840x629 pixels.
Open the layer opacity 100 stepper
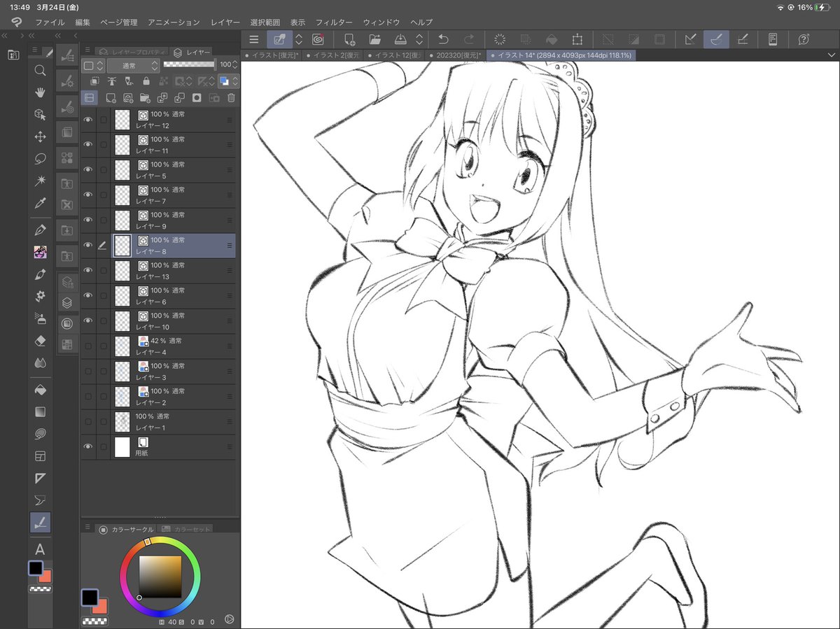pos(235,64)
